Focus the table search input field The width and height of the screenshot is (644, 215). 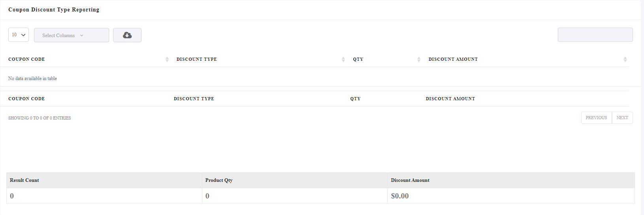(x=595, y=35)
